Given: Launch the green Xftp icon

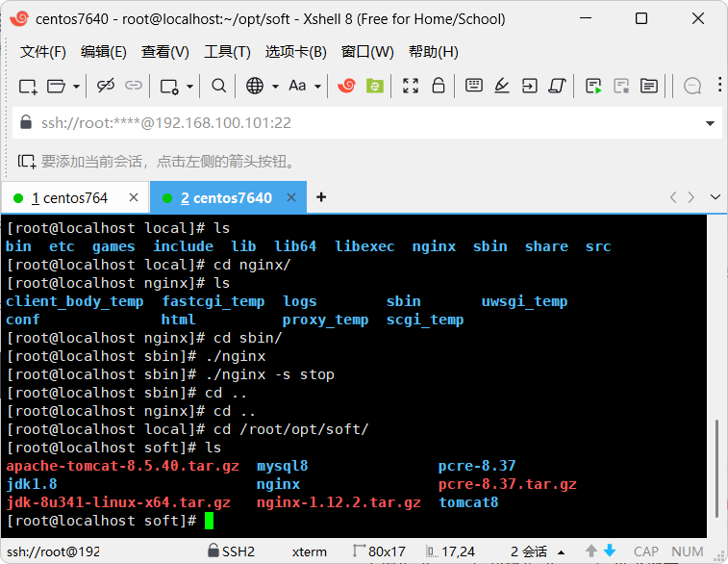Looking at the screenshot, I should (375, 86).
